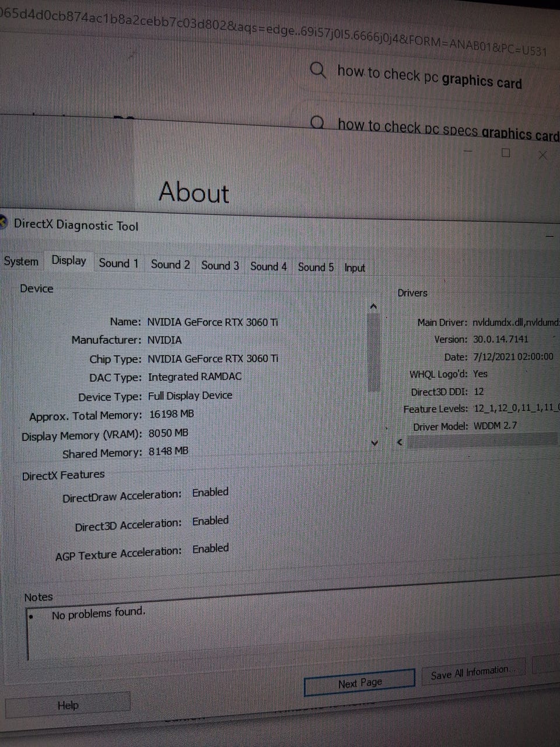The height and width of the screenshot is (747, 560).
Task: Click DirectDraw Acceleration Enabled value
Action: [x=211, y=492]
